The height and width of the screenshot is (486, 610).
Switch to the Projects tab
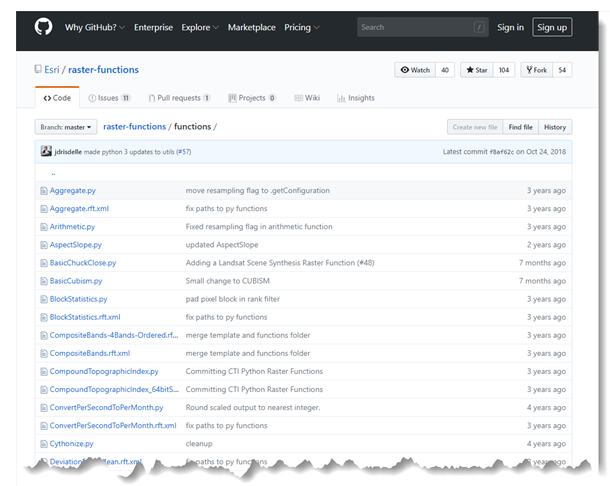(x=252, y=98)
